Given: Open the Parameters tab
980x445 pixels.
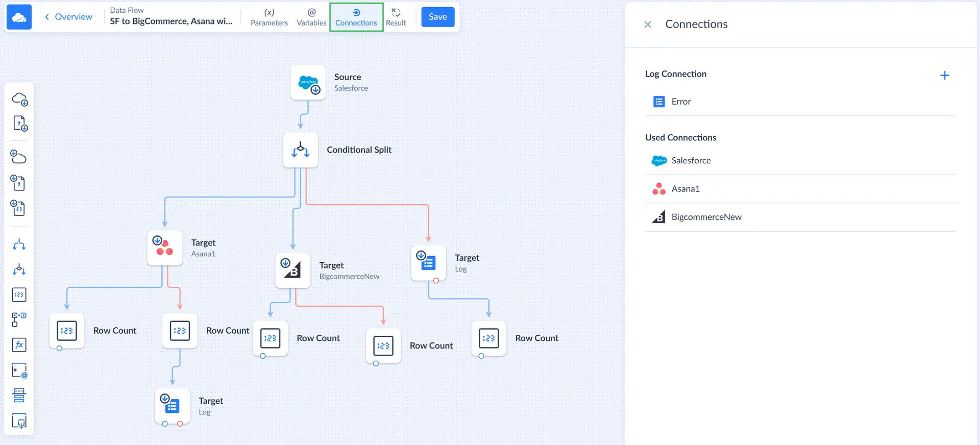Looking at the screenshot, I should point(269,17).
